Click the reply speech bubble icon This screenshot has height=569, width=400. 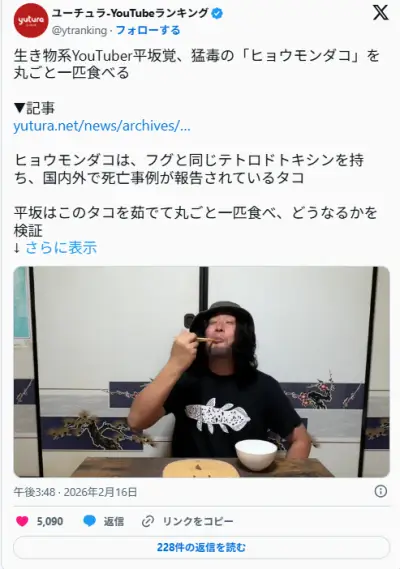point(89,521)
